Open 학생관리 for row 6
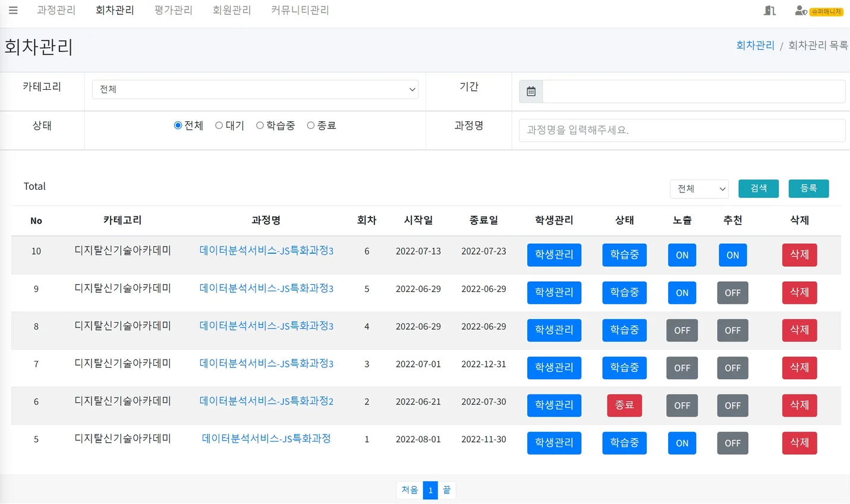 pos(554,405)
